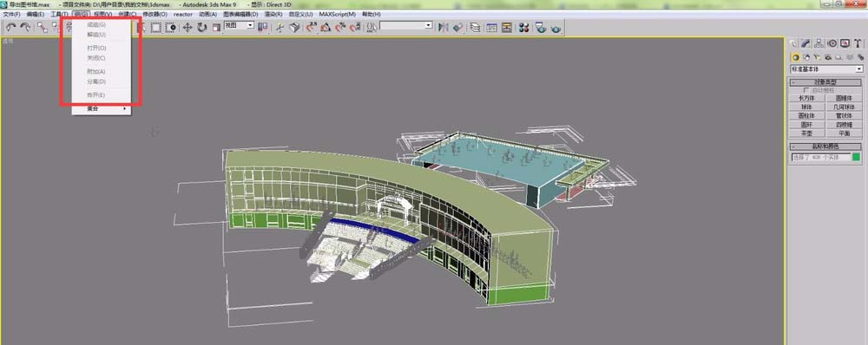This screenshot has height=345, width=868.
Task: Select the Geometry category icon
Action: [795, 57]
